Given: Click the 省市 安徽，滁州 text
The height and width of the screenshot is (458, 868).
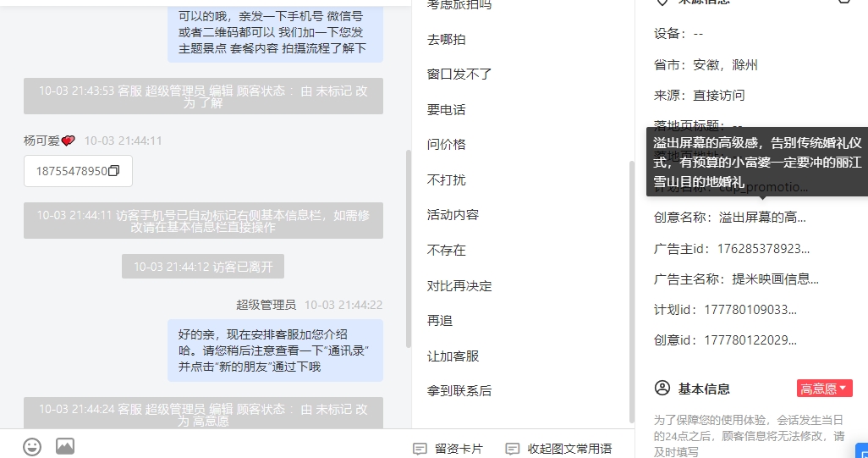Looking at the screenshot, I should coord(706,65).
